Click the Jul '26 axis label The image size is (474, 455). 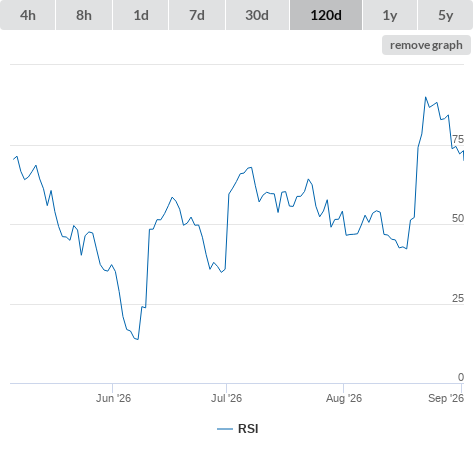226,398
